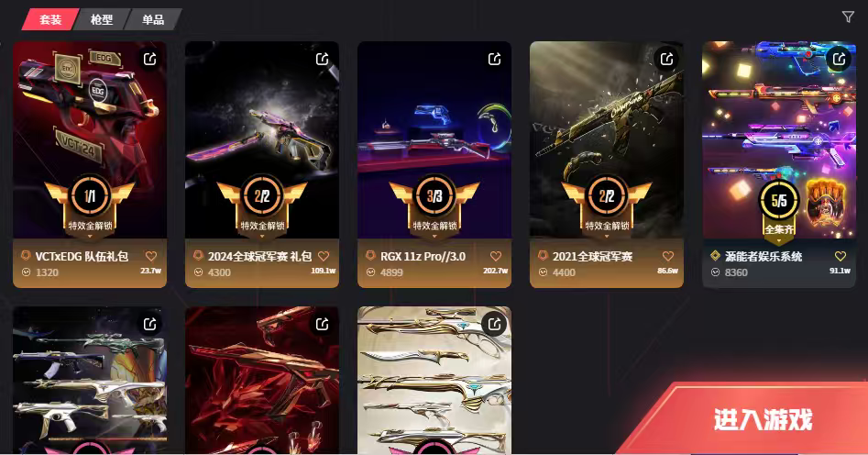Expand the 1/1 特效全解锁 badge arrow

pyautogui.click(x=90, y=236)
